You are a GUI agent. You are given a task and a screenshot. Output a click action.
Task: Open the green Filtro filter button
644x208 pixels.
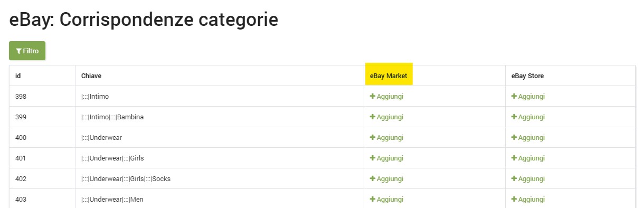pyautogui.click(x=27, y=51)
